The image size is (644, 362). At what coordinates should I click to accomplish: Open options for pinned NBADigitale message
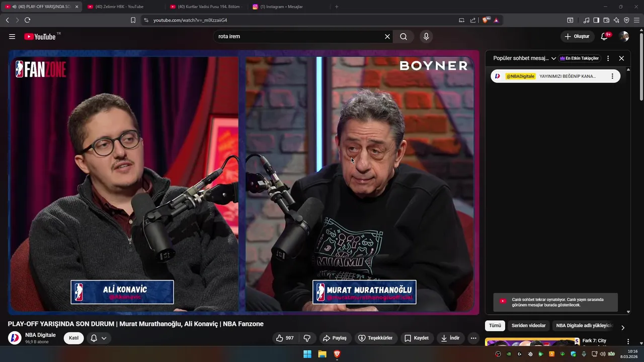(x=612, y=76)
